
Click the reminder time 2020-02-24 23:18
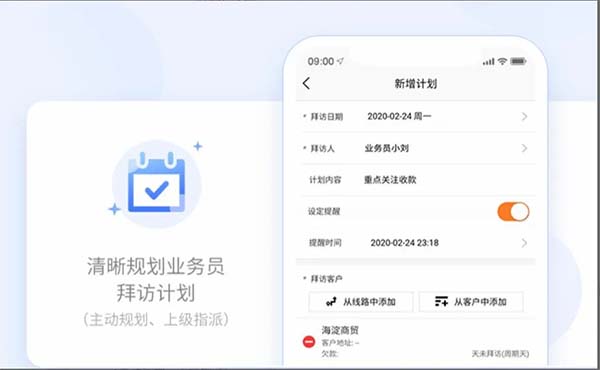point(404,243)
